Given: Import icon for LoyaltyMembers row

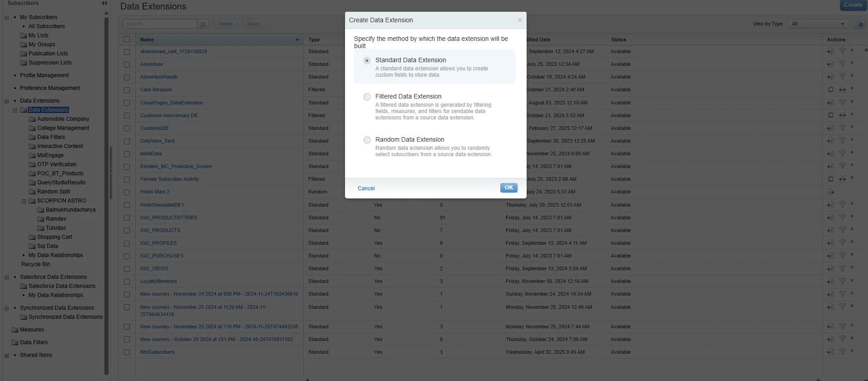Looking at the screenshot, I should 830,281.
